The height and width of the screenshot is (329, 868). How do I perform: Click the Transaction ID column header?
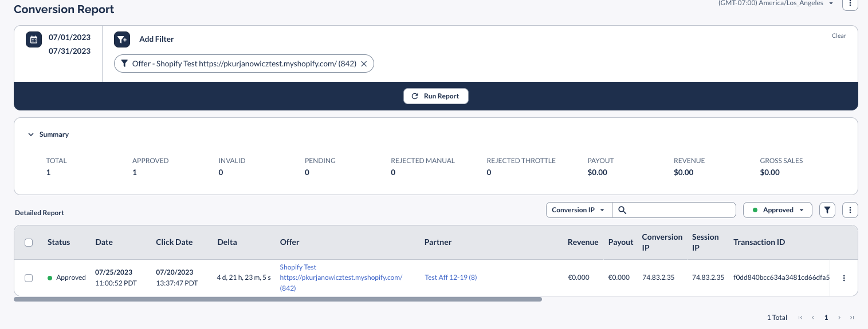point(759,243)
